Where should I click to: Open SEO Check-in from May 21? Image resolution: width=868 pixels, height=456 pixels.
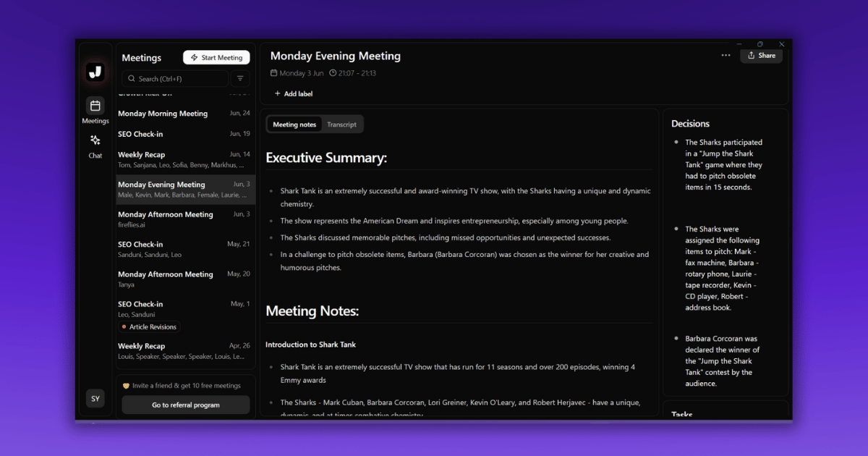(185, 249)
